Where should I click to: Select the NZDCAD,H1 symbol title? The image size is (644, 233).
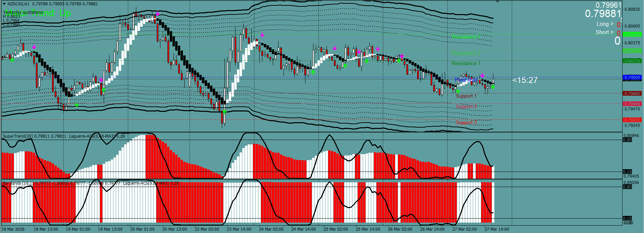(18, 4)
